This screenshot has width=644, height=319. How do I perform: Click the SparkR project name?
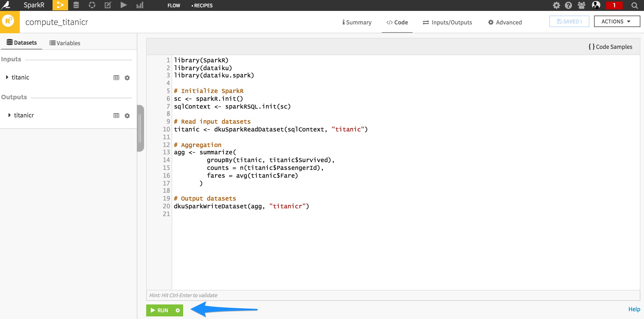(34, 5)
